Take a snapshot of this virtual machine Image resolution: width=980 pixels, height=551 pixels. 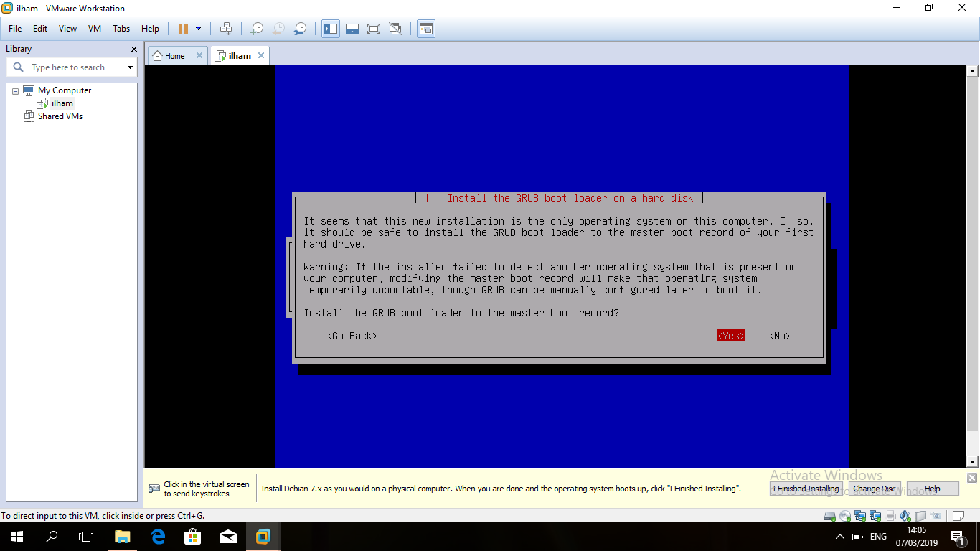click(x=257, y=29)
